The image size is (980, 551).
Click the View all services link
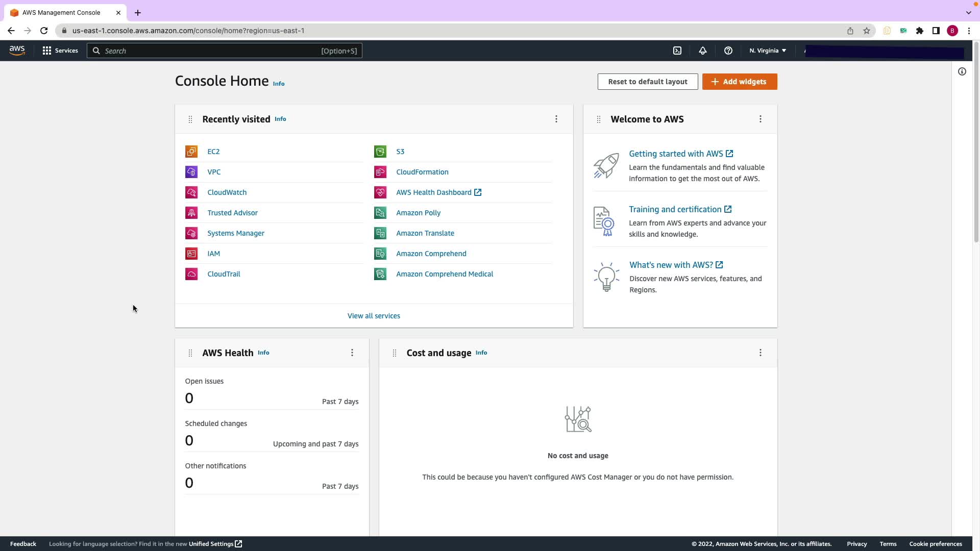pyautogui.click(x=374, y=316)
